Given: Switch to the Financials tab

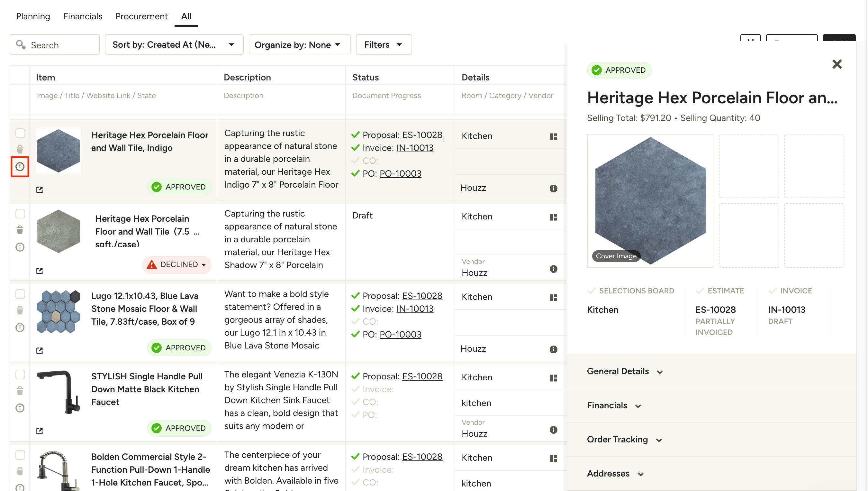Looking at the screenshot, I should click(83, 16).
